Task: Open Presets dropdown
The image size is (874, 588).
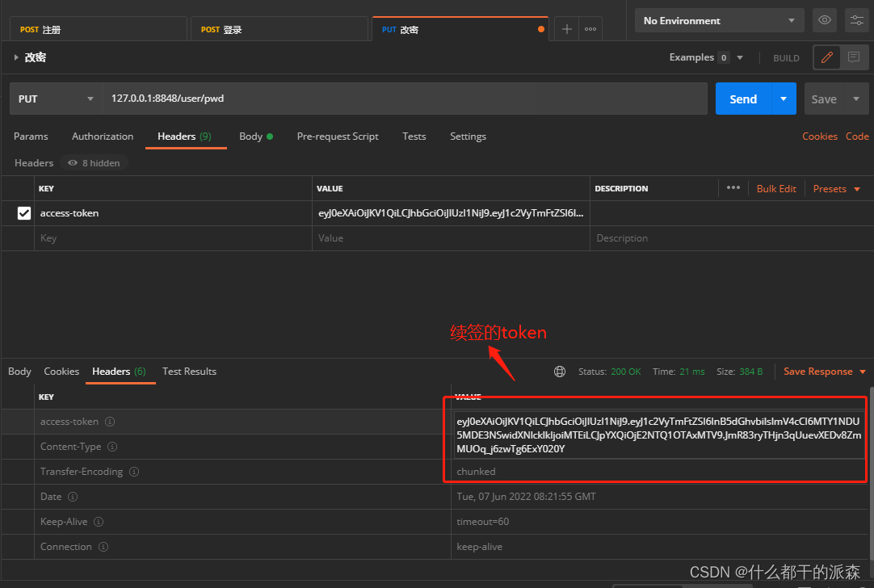Action: click(x=836, y=189)
